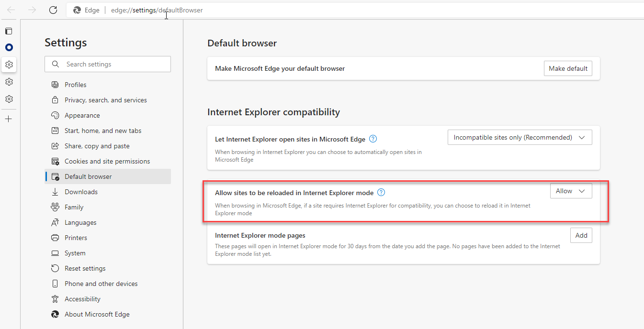
Task: Click the Internet Explorer compatibility heading
Action: (x=273, y=112)
